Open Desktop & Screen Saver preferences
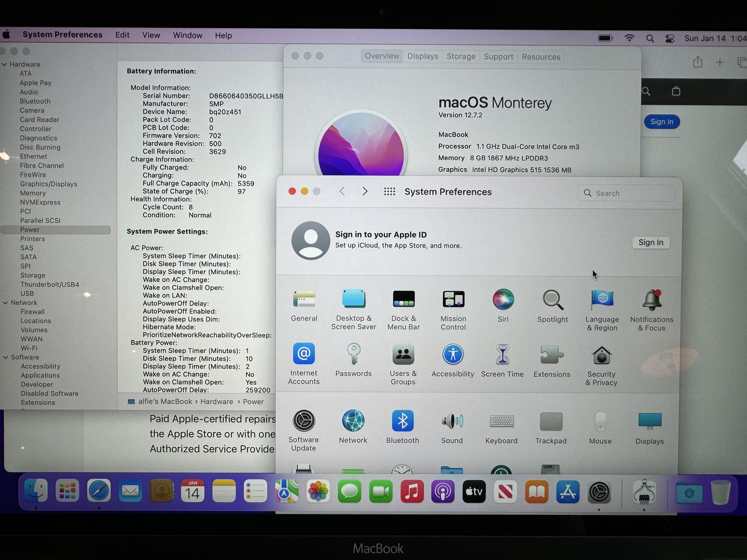The width and height of the screenshot is (747, 560). (x=354, y=310)
